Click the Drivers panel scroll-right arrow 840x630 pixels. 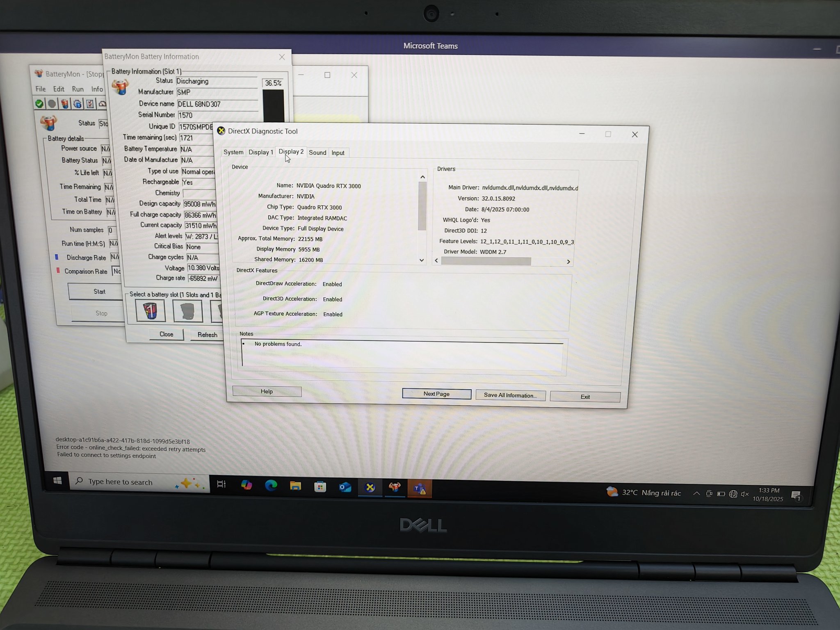pyautogui.click(x=568, y=262)
